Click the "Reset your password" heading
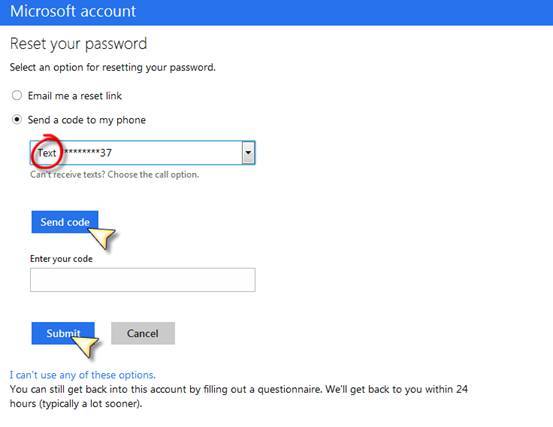The width and height of the screenshot is (553, 427). [78, 44]
